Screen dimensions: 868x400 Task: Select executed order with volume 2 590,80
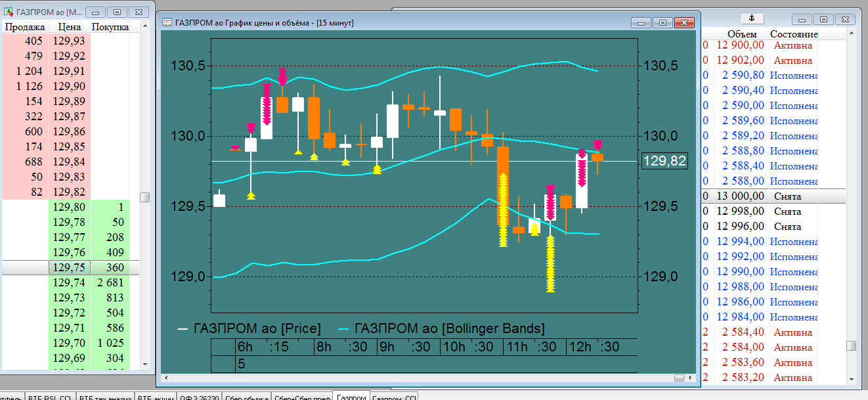coord(773,76)
